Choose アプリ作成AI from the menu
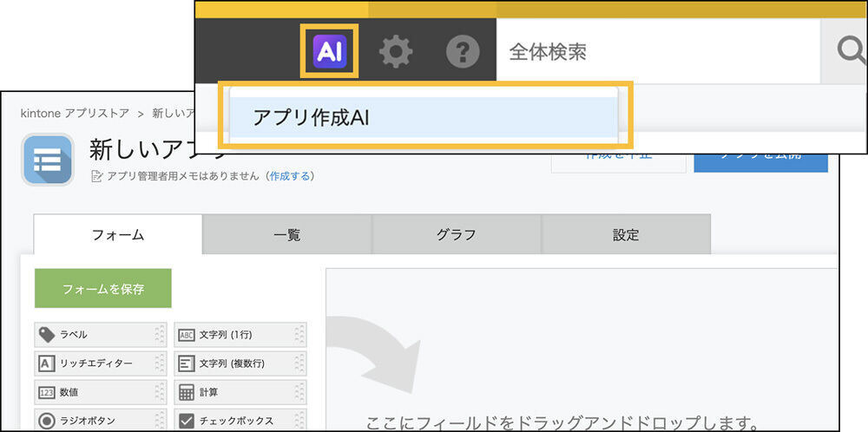 [424, 117]
